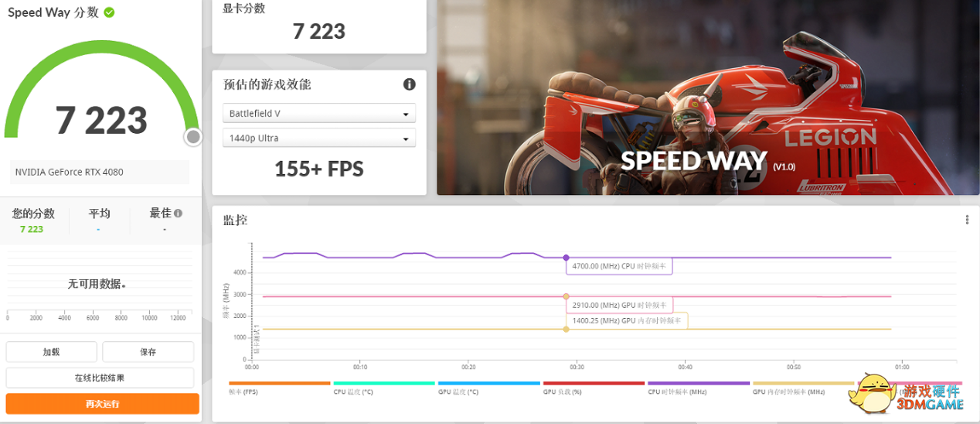Click the 加载 button

click(52, 351)
